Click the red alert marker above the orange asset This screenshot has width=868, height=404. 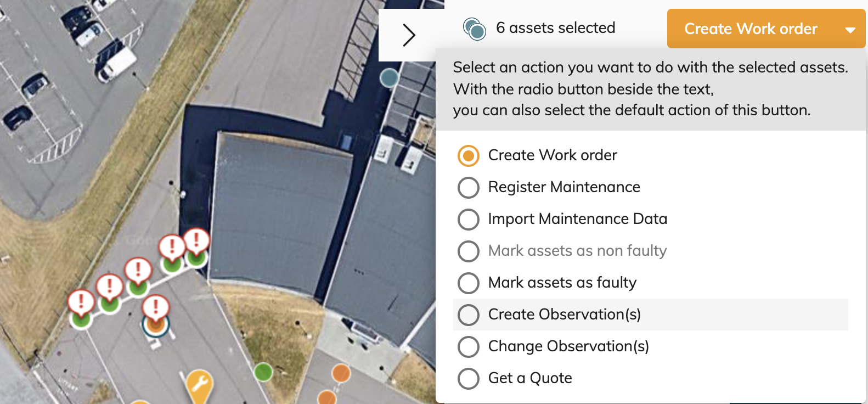coord(156,307)
